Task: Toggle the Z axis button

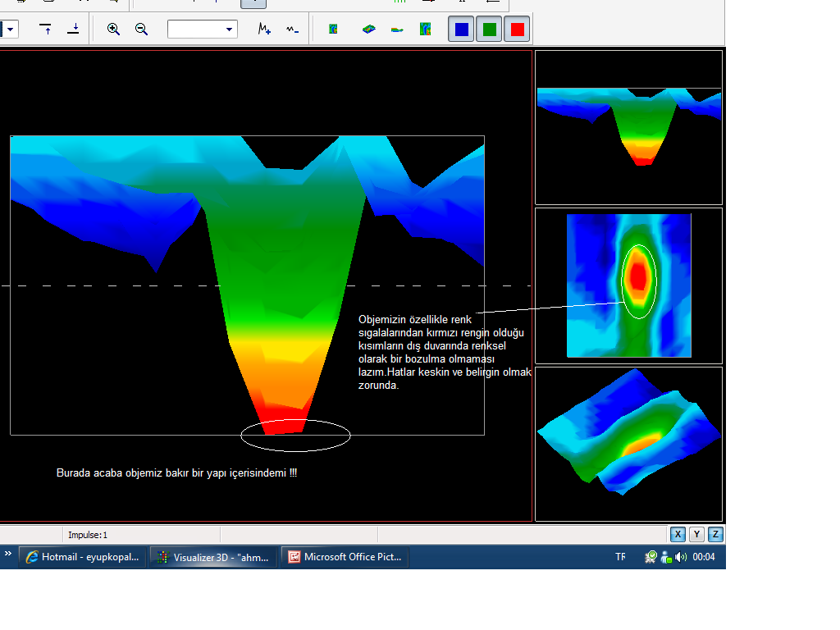Action: [715, 534]
